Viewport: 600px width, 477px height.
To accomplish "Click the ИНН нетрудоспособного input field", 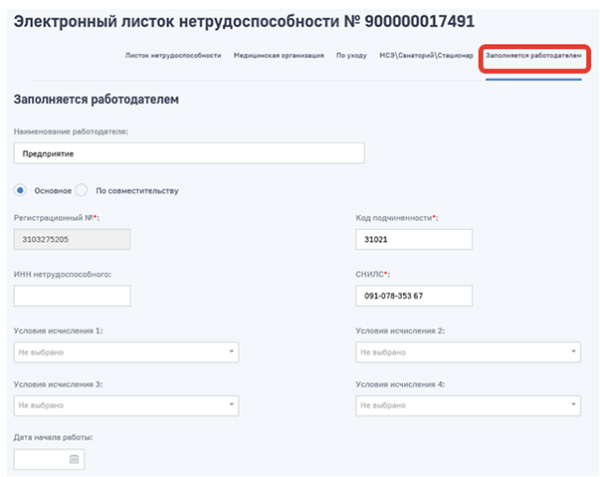I will pos(72,296).
